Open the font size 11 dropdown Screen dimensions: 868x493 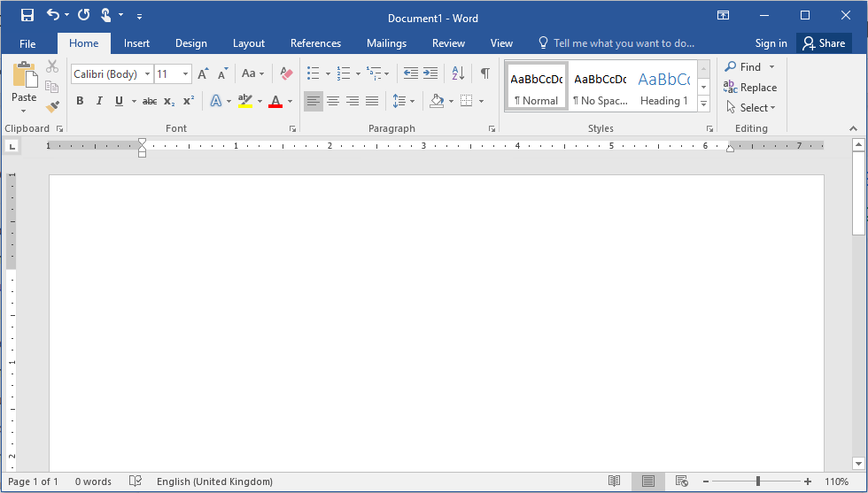(x=185, y=74)
